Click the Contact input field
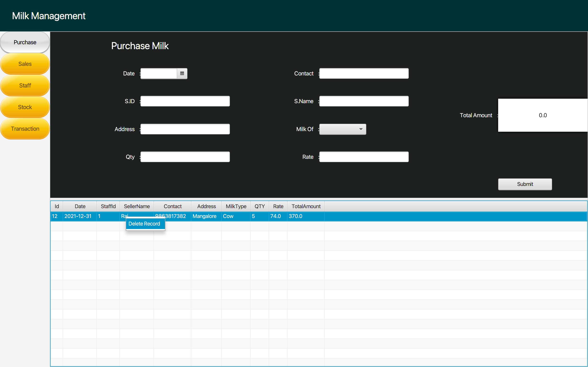Screen dimensions: 588x367 coord(363,73)
